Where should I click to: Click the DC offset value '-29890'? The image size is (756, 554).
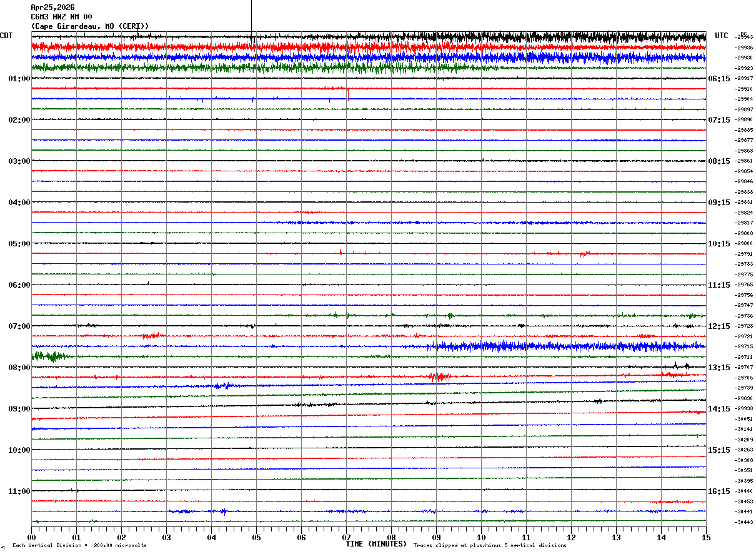click(x=744, y=120)
